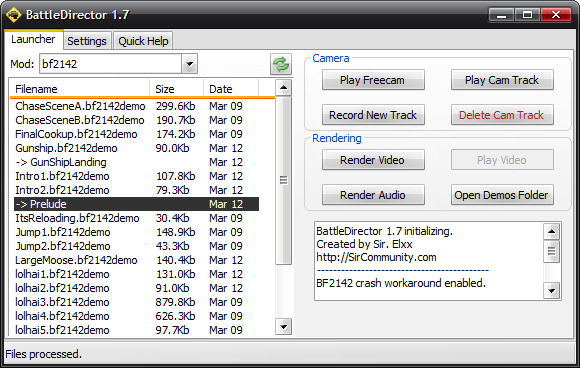
Task: Click the log box scroll up arrow
Action: point(552,232)
